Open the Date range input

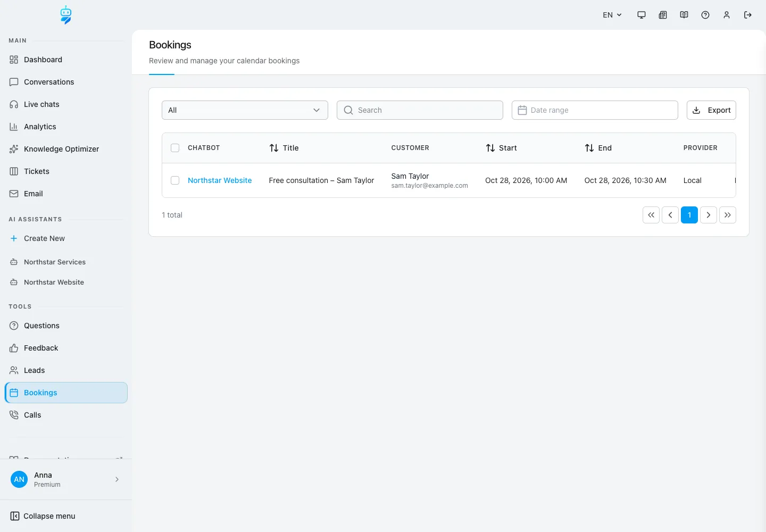pyautogui.click(x=595, y=110)
